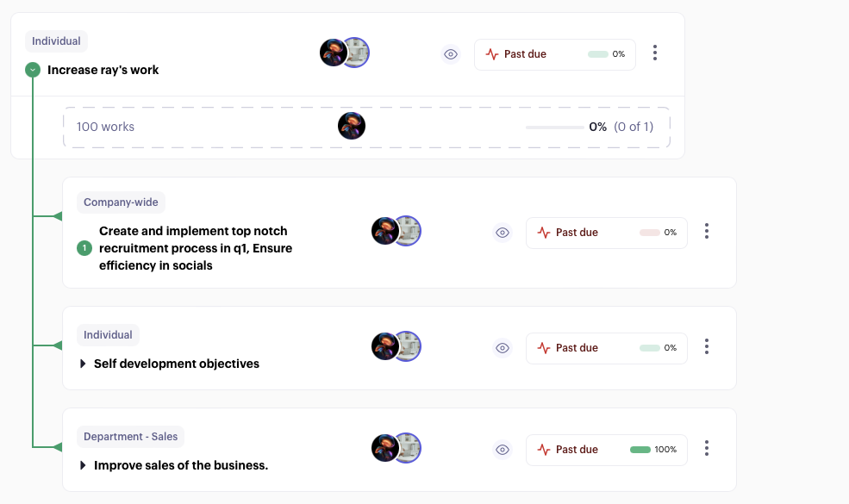Toggle eye visibility on recruitment process objective
Viewport: 849px width, 504px height.
[x=503, y=233]
